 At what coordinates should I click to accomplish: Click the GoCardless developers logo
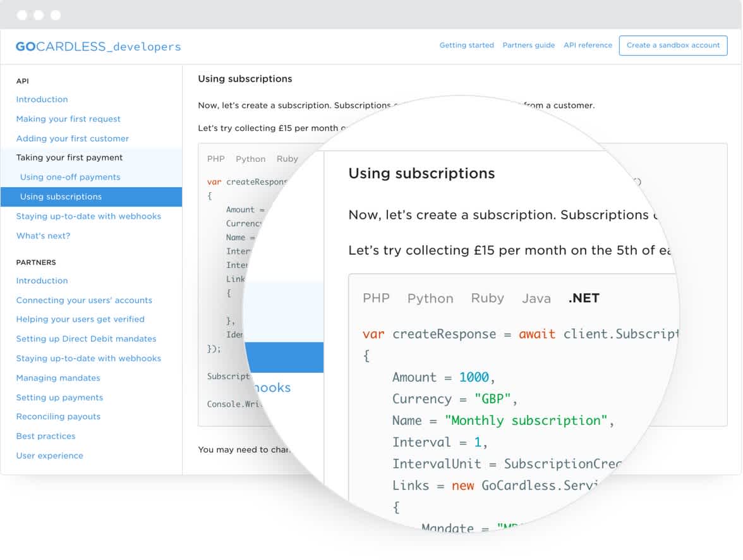[98, 47]
